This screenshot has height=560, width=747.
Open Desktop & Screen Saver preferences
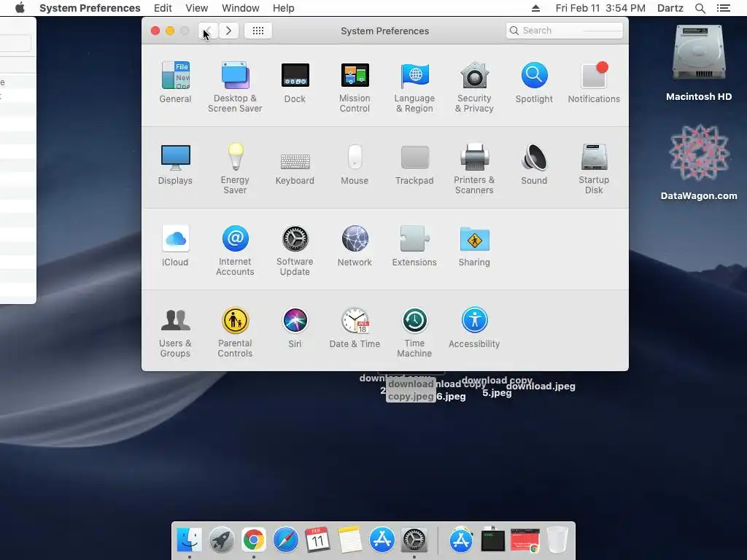[x=235, y=87]
